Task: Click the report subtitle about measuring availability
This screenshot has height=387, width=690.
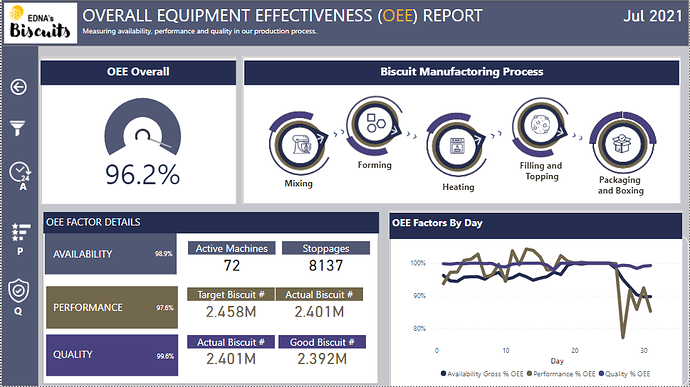Action: [x=199, y=31]
